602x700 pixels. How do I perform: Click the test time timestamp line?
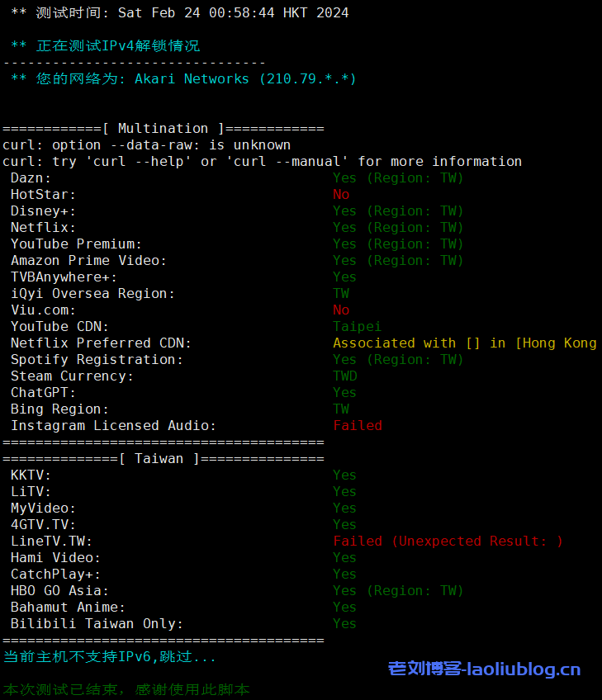(x=180, y=13)
